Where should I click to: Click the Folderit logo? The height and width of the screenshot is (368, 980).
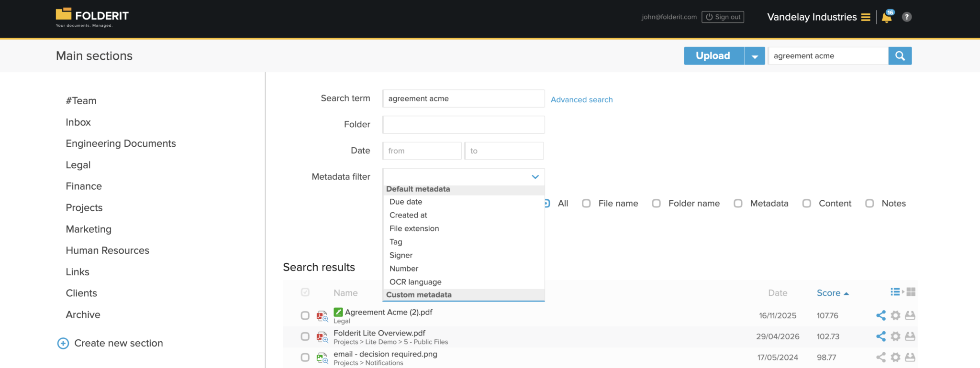pos(92,17)
